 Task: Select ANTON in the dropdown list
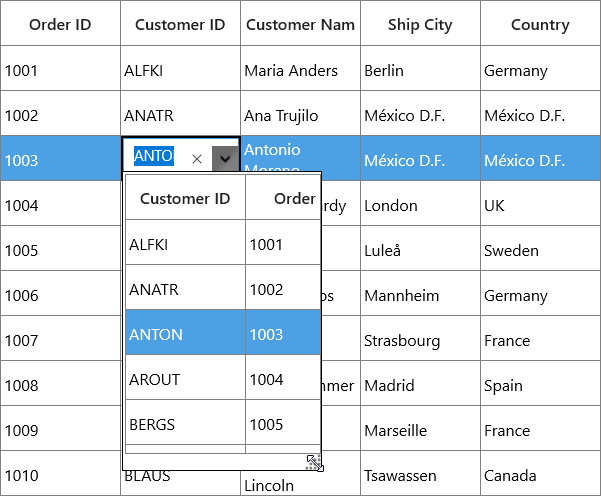point(186,334)
